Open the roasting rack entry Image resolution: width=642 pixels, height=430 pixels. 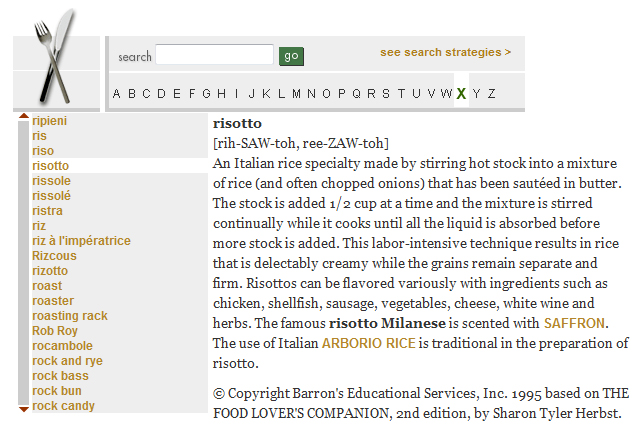click(70, 316)
